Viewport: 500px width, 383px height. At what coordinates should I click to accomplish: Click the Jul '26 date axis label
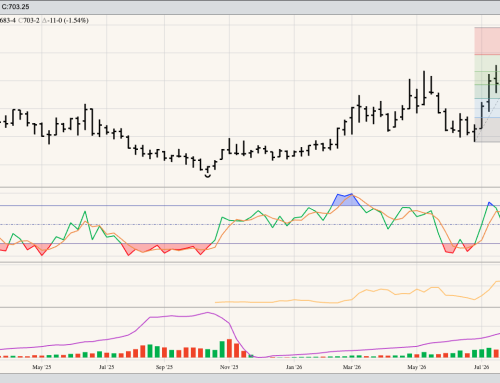[x=482, y=367]
